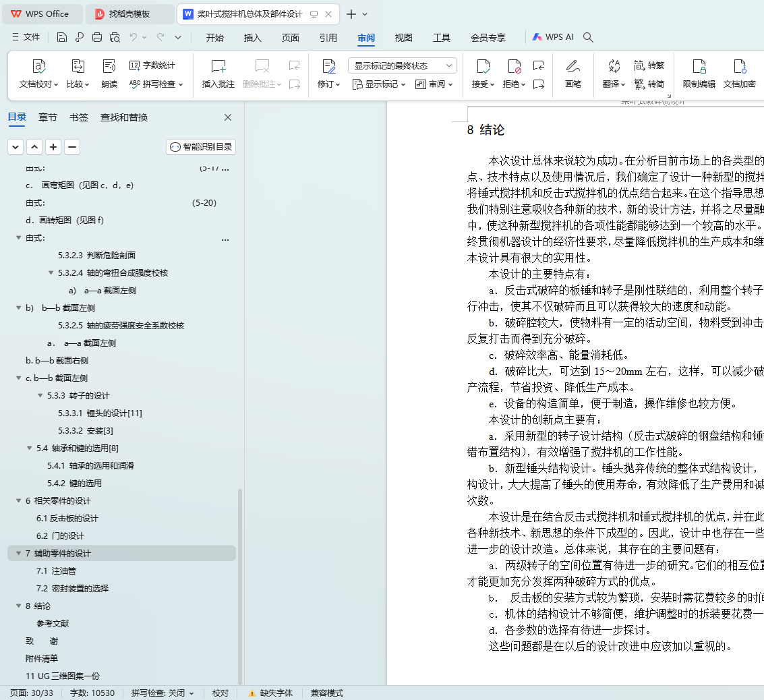
Task: Collapse the '8 结论' outline item
Action: [18, 606]
